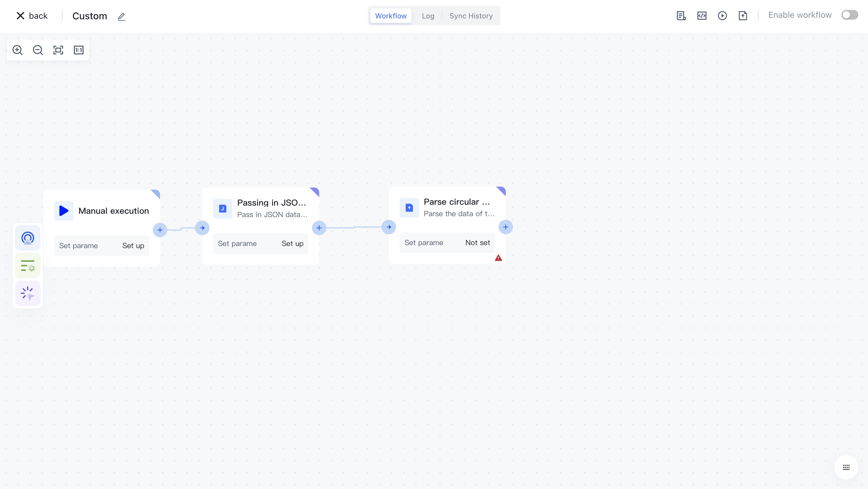The image size is (868, 489).
Task: Fit the canvas to screen
Action: click(58, 50)
